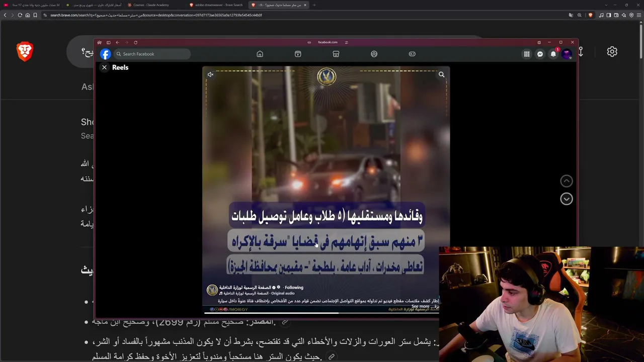This screenshot has height=362, width=644.
Task: Open the Facebook logo home link
Action: pos(105,54)
